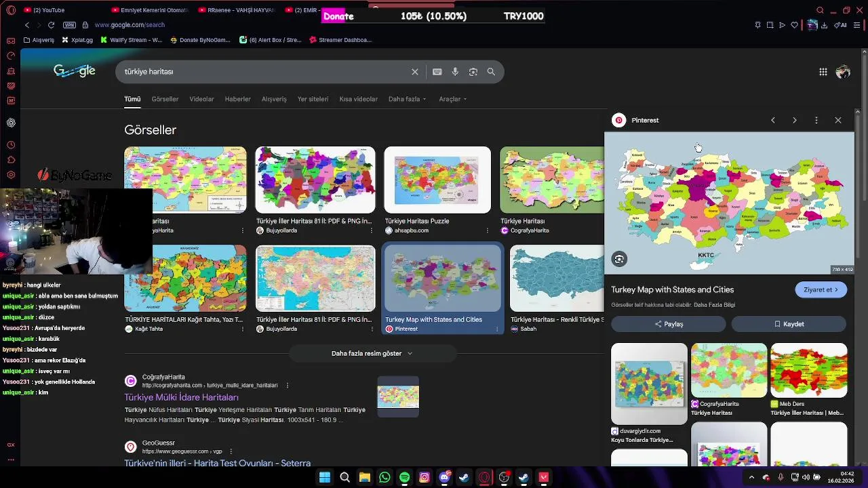The height and width of the screenshot is (488, 868).
Task: Search inside image using Lens overlay icon
Action: pyautogui.click(x=619, y=259)
